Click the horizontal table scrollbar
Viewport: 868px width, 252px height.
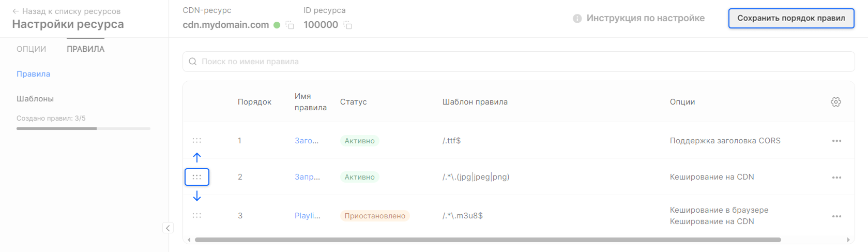point(487,240)
